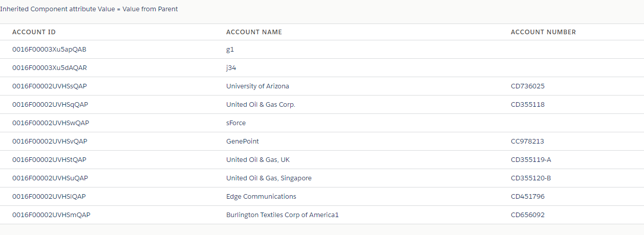Click account number CD656092
Viewport: 644px width, 235px height.
[528, 215]
